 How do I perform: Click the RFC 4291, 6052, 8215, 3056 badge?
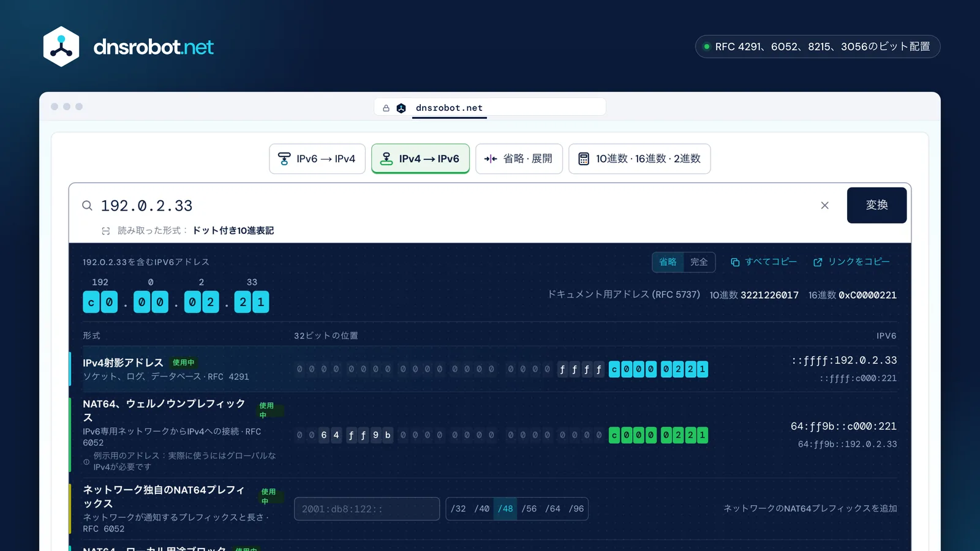817,47
